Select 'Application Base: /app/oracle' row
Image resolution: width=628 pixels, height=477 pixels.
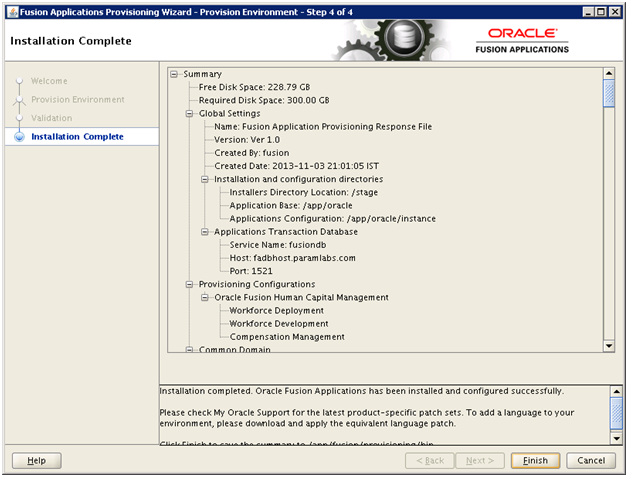[x=291, y=205]
